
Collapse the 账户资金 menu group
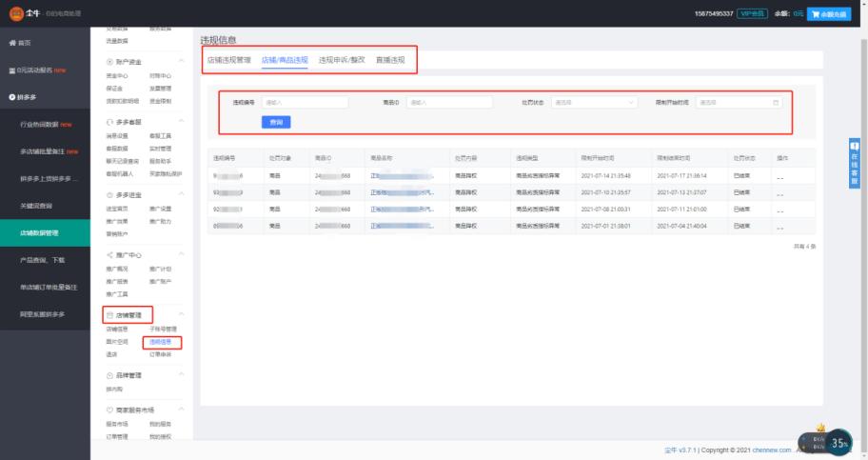[182, 61]
